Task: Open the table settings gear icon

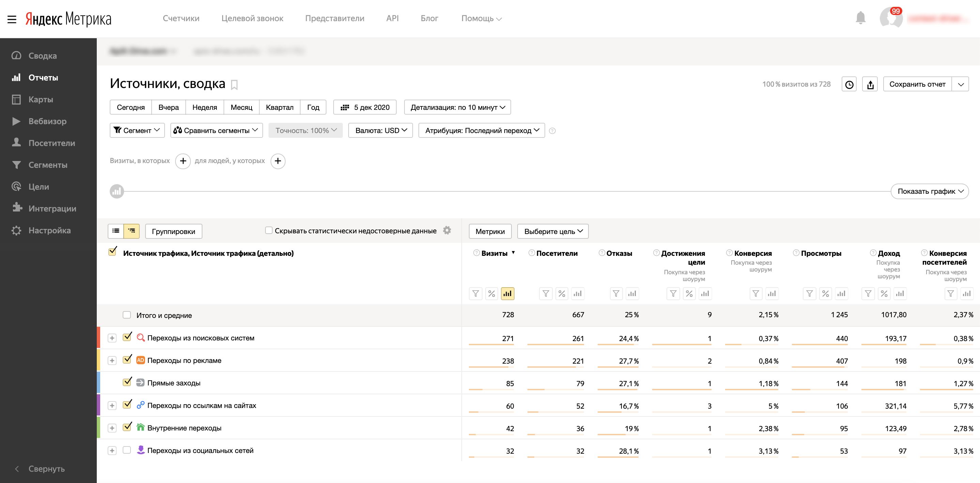Action: click(x=447, y=231)
